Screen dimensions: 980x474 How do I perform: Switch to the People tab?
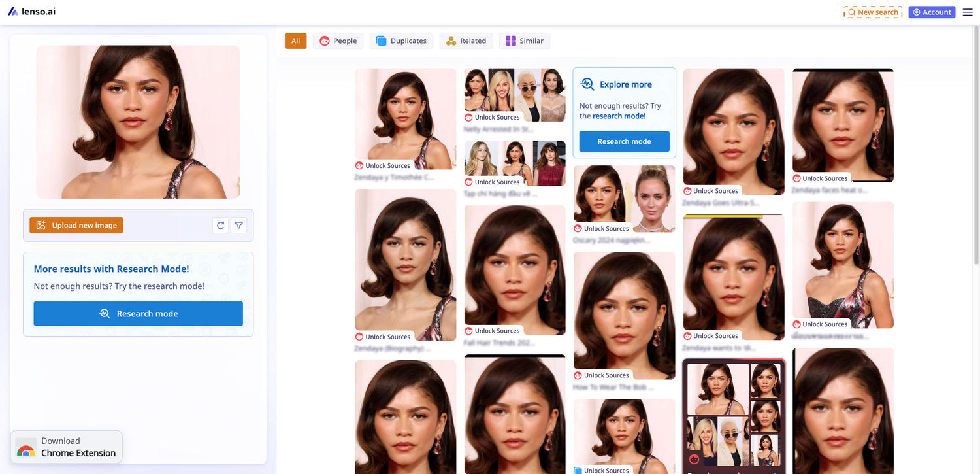(x=338, y=41)
